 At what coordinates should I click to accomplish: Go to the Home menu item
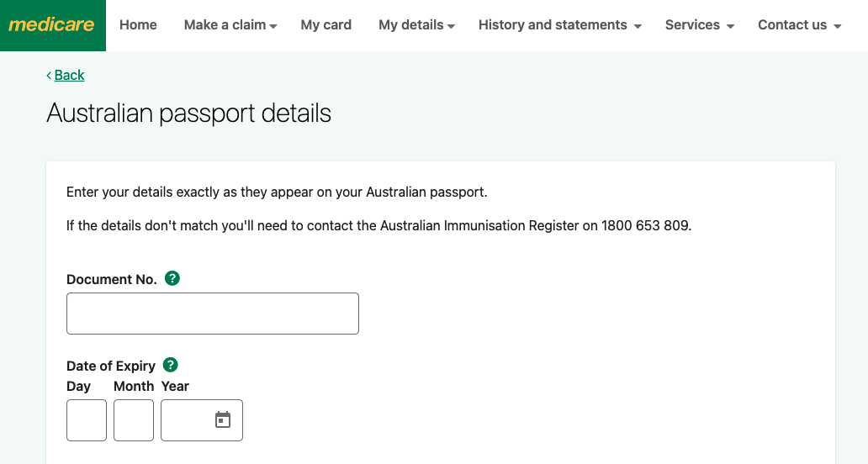pos(138,25)
